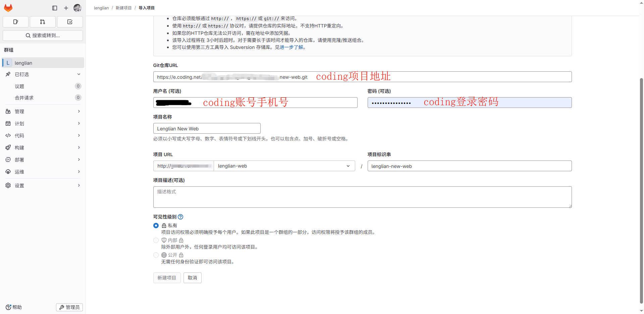Open the 设置 settings sidebar menu

point(43,186)
